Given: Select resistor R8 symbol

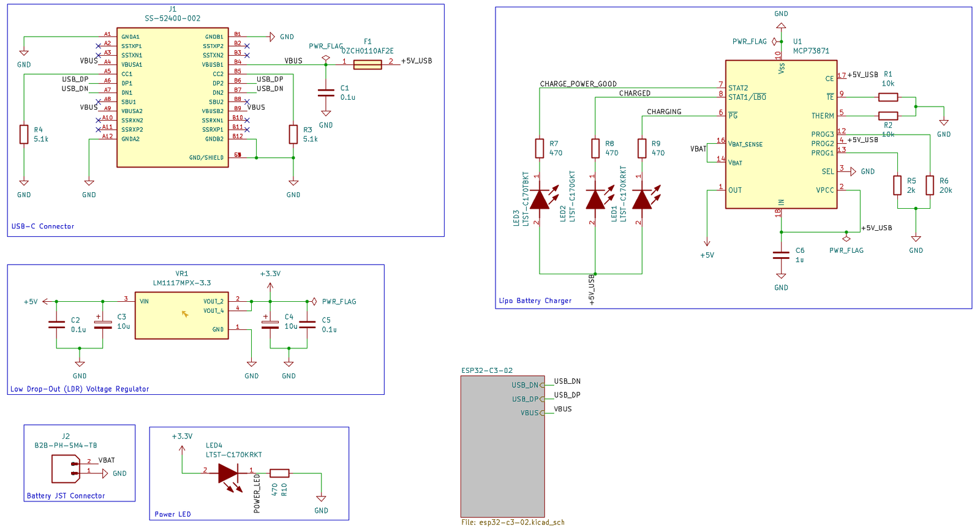Looking at the screenshot, I should 595,148.
